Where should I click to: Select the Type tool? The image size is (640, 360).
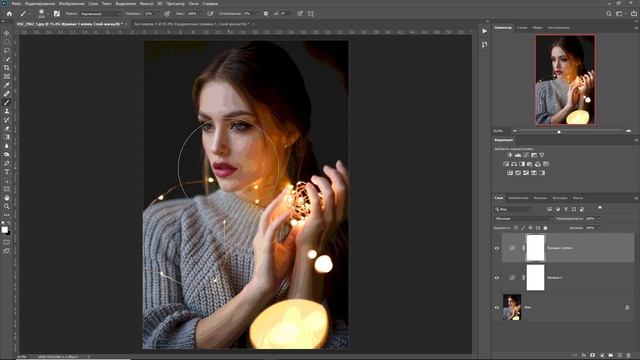point(7,172)
